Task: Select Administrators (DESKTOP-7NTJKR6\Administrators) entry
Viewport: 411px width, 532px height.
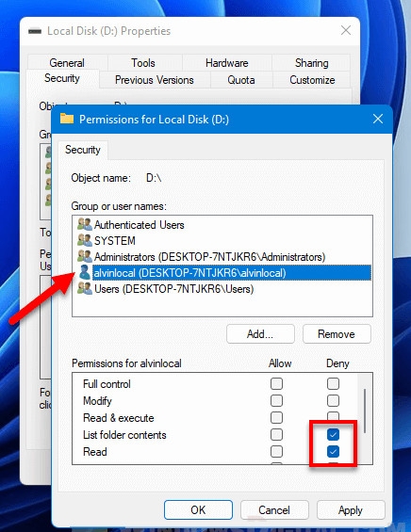Action: (209, 257)
